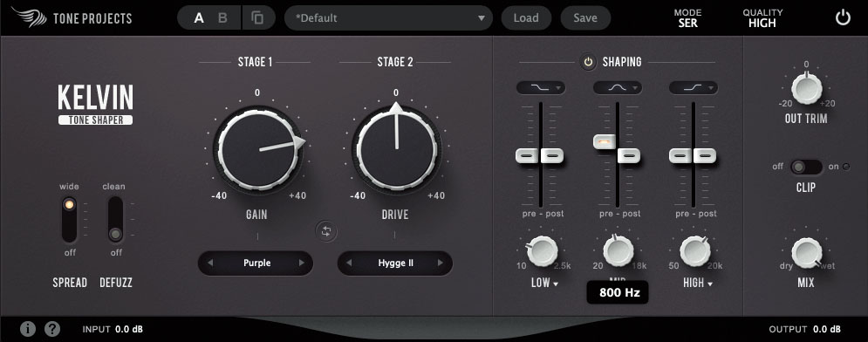Click the KELVIN Tone Shaper logo
The height and width of the screenshot is (342, 868).
(x=95, y=105)
